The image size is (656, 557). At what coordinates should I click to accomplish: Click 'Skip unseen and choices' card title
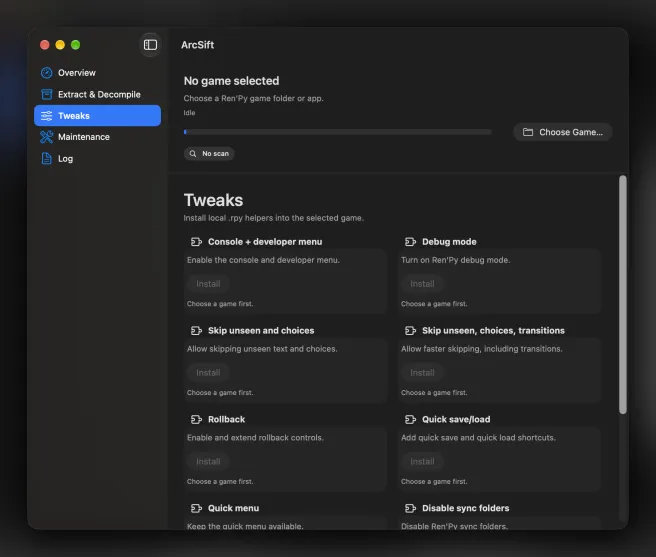click(x=261, y=331)
